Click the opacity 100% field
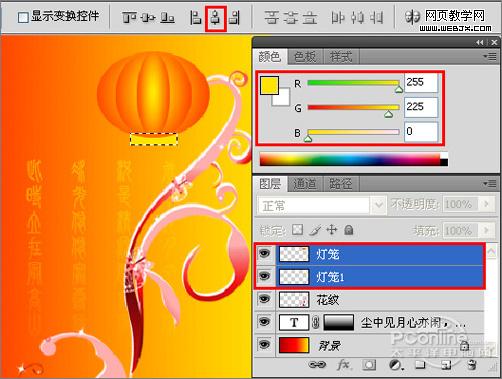This screenshot has height=379, width=502. pos(460,204)
